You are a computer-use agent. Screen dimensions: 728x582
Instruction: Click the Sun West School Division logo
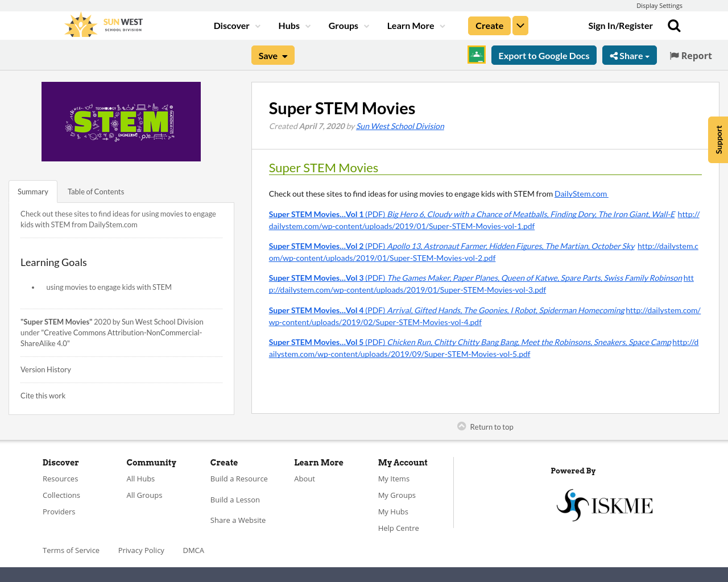tap(103, 24)
